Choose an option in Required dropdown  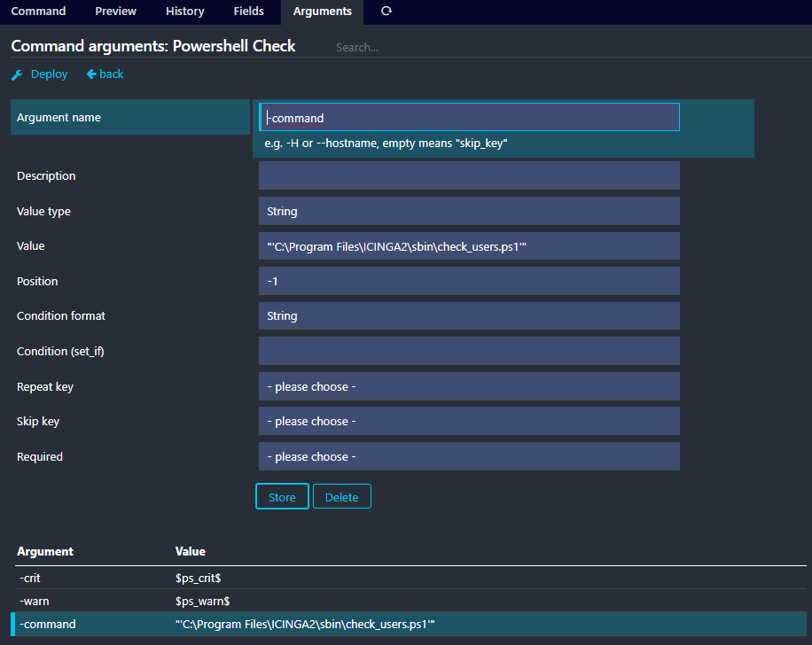pyautogui.click(x=469, y=456)
